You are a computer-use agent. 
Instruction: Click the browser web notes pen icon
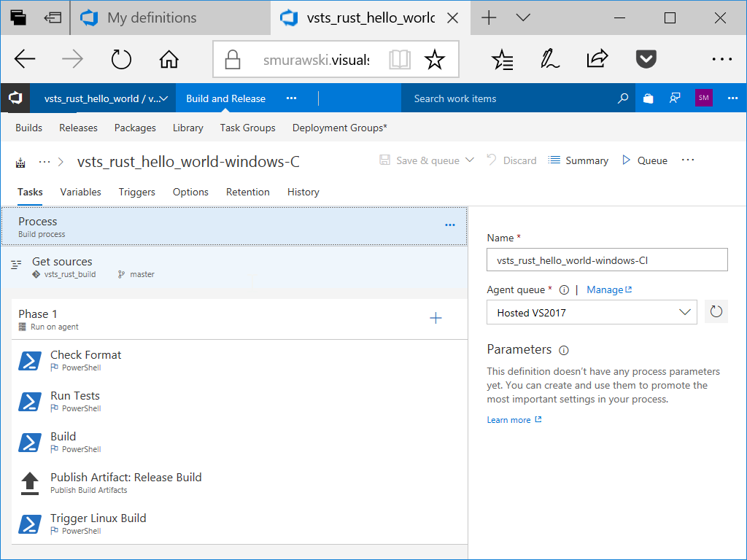tap(550, 59)
